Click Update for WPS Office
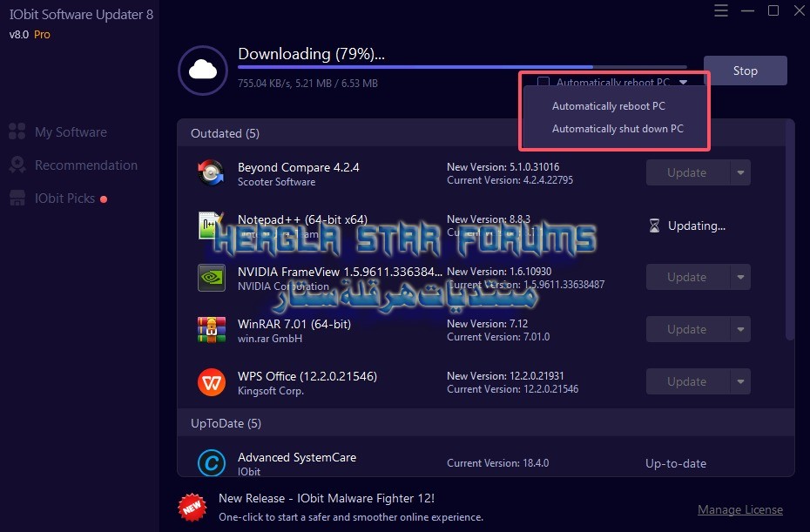The width and height of the screenshot is (810, 532). 687,381
